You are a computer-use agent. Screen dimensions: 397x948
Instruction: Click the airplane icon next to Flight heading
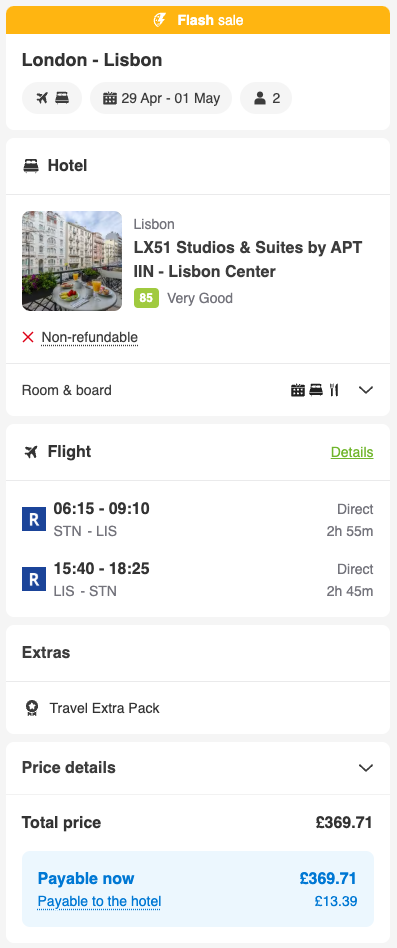tap(31, 452)
